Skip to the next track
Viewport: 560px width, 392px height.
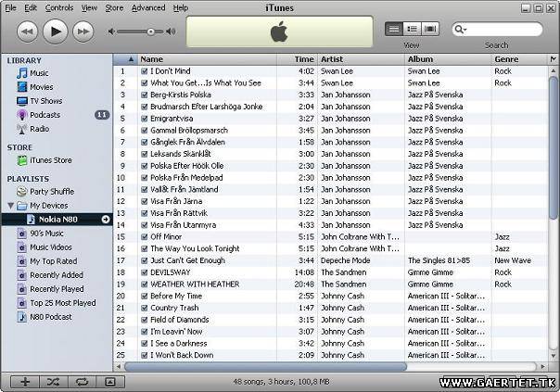coord(83,32)
